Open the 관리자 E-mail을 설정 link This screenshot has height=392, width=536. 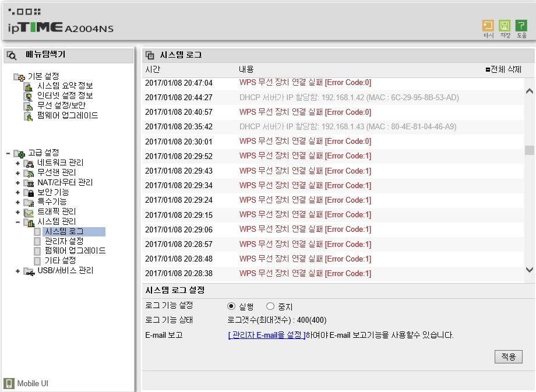pyautogui.click(x=267, y=335)
